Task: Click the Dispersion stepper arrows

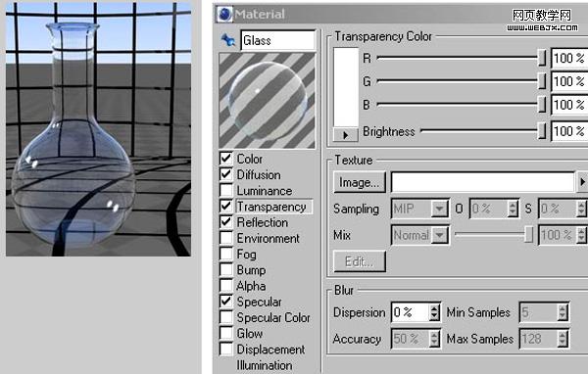Action: 434,312
